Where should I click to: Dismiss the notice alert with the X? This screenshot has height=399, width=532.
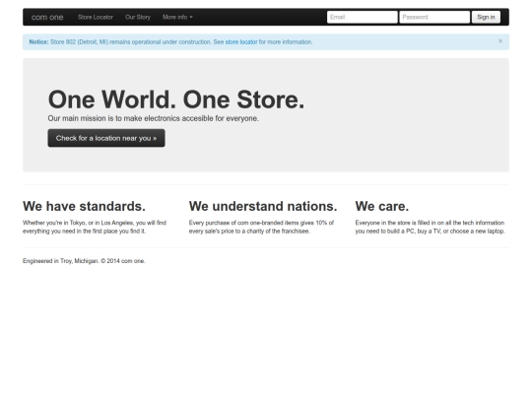[x=500, y=41]
